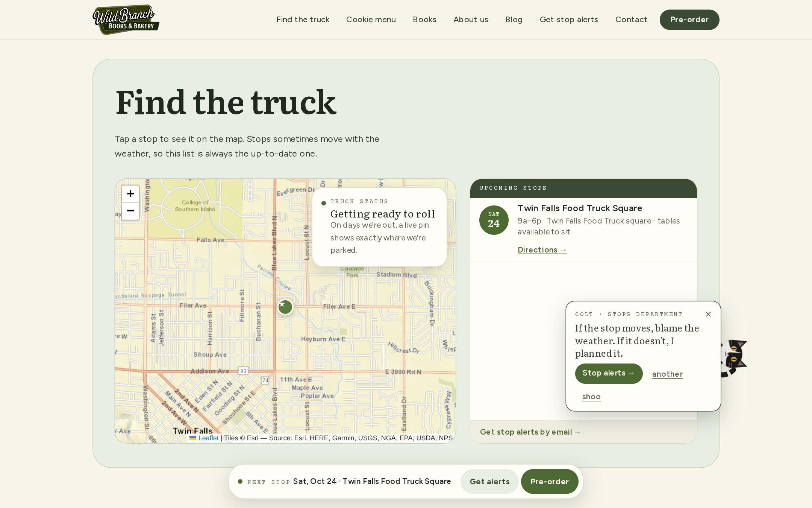Viewport: 812px width, 508px height.
Task: Open Directions for Twin Falls stop
Action: (x=542, y=250)
